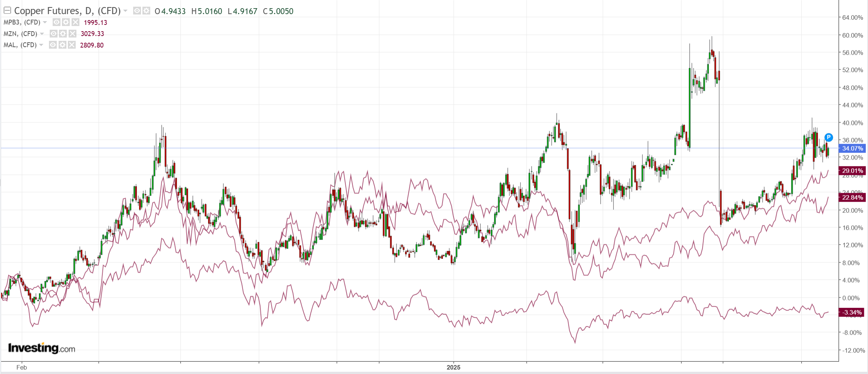Collapse the chart legend with the minus box
This screenshot has height=374, width=868.
click(7, 11)
